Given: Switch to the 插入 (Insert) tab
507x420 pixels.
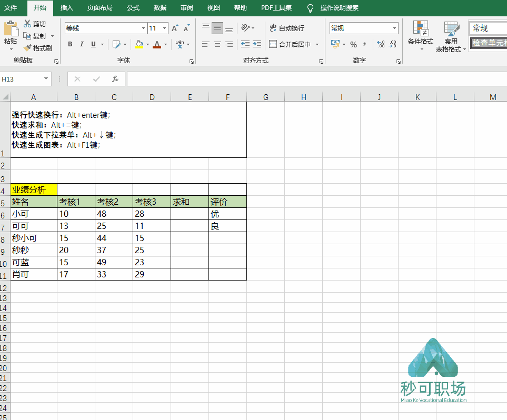Looking at the screenshot, I should click(x=67, y=8).
